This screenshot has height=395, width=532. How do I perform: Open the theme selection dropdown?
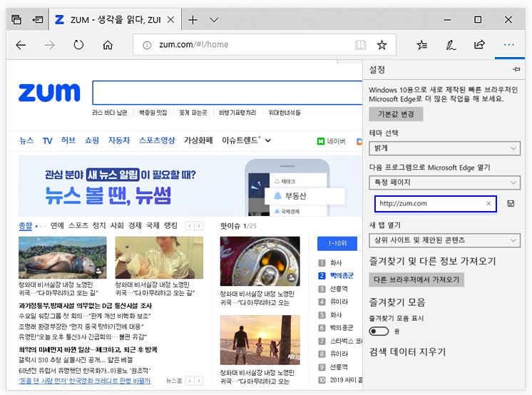click(444, 148)
